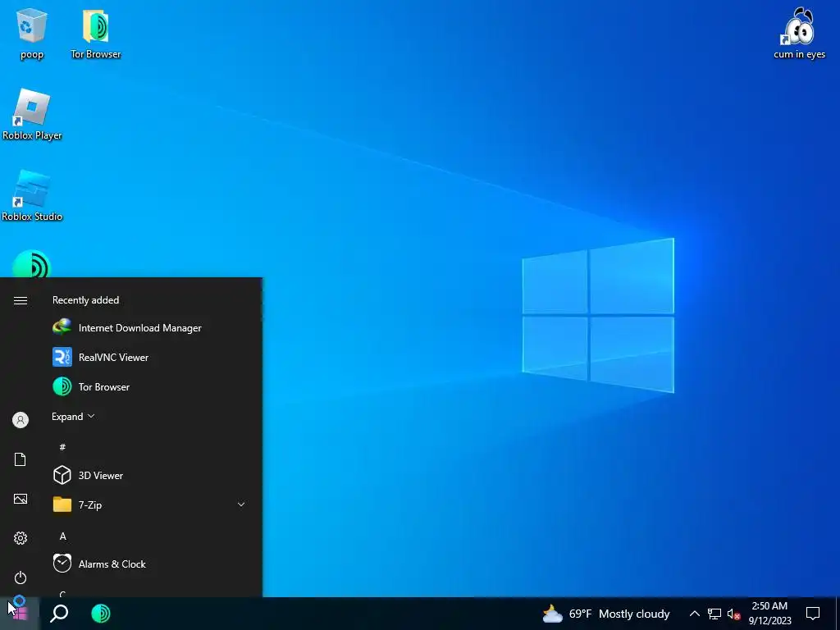The image size is (840, 630).
Task: Click the A letter header in the app list
Action: tap(62, 536)
